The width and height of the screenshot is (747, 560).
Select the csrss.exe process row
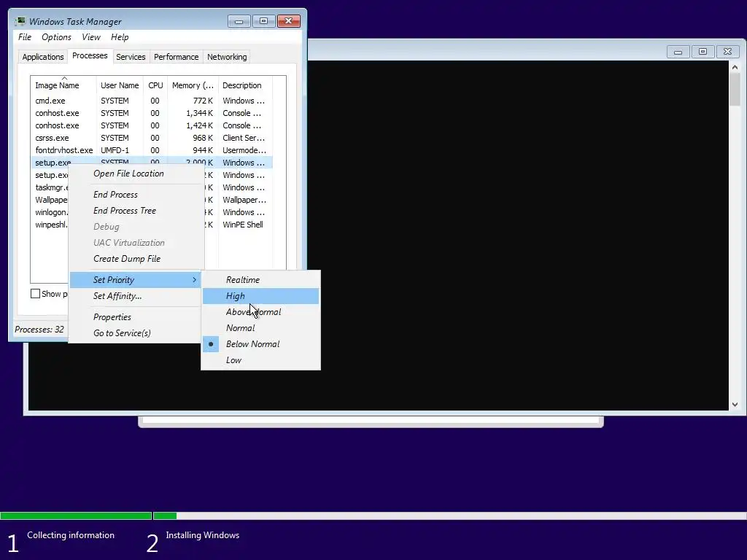click(152, 138)
